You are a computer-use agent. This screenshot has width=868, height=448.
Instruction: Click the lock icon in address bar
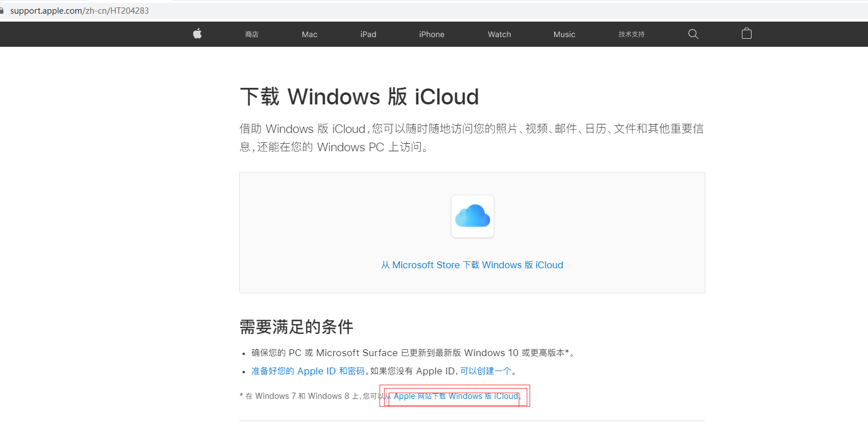(x=2, y=11)
